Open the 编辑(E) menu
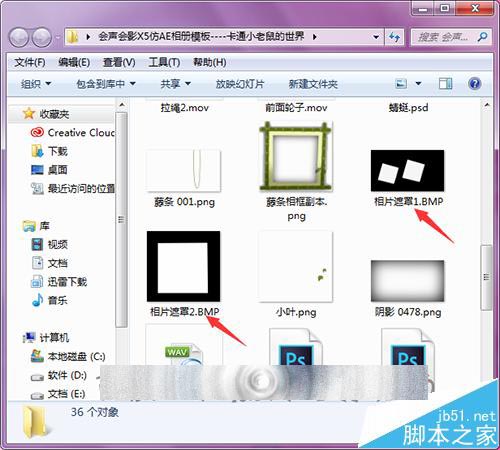500x450 pixels. pyautogui.click(x=74, y=62)
